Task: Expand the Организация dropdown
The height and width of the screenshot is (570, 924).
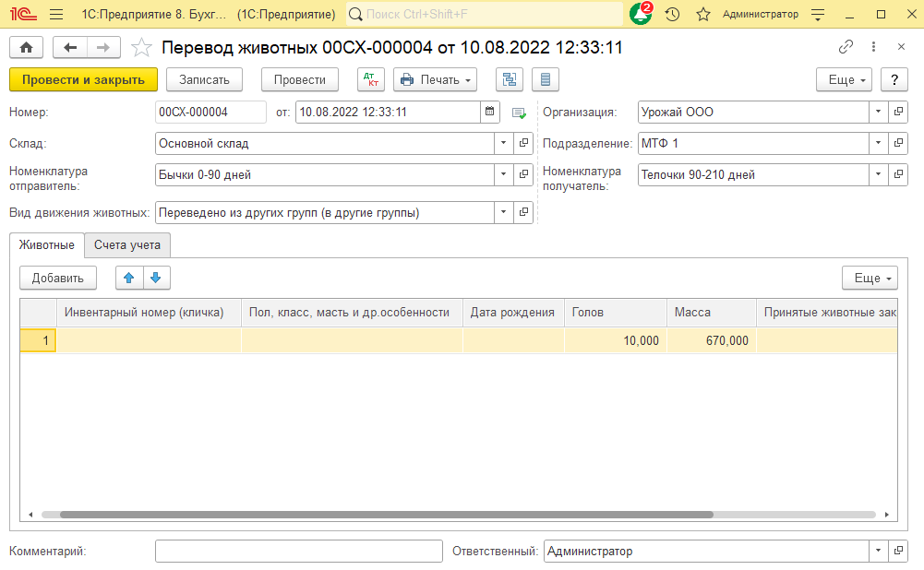Action: pyautogui.click(x=877, y=113)
